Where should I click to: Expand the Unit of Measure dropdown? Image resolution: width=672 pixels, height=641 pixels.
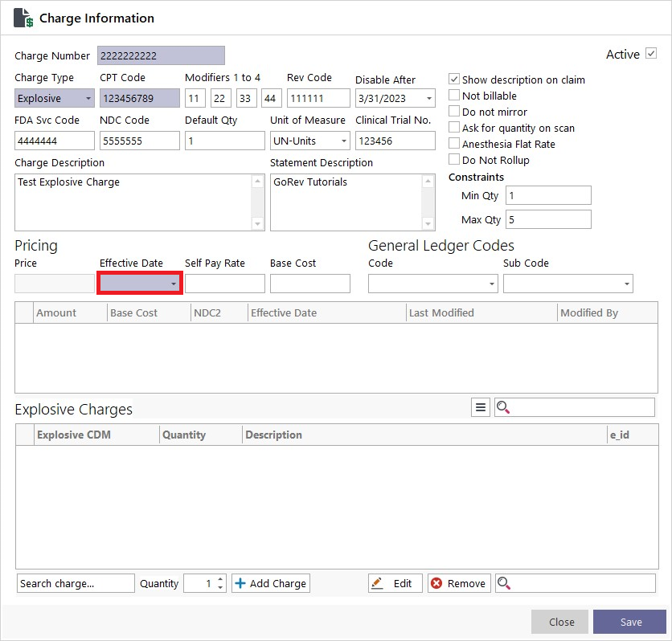(x=344, y=141)
